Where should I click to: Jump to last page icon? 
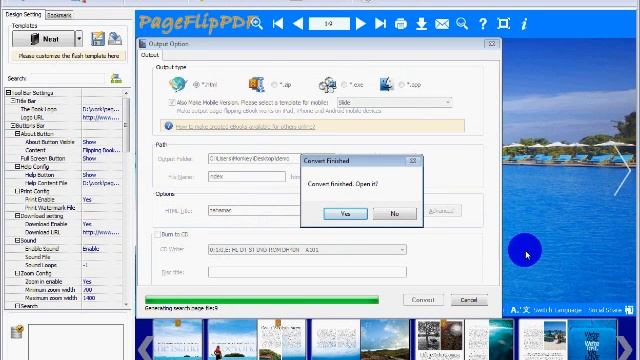[380, 23]
